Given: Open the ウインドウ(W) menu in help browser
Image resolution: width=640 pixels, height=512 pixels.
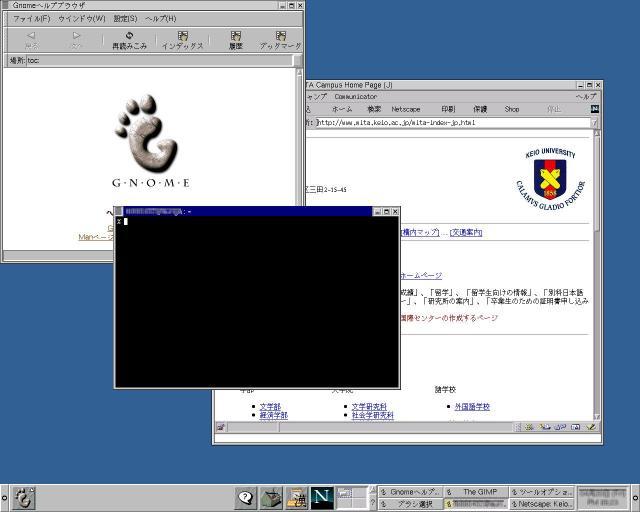Looking at the screenshot, I should point(82,18).
